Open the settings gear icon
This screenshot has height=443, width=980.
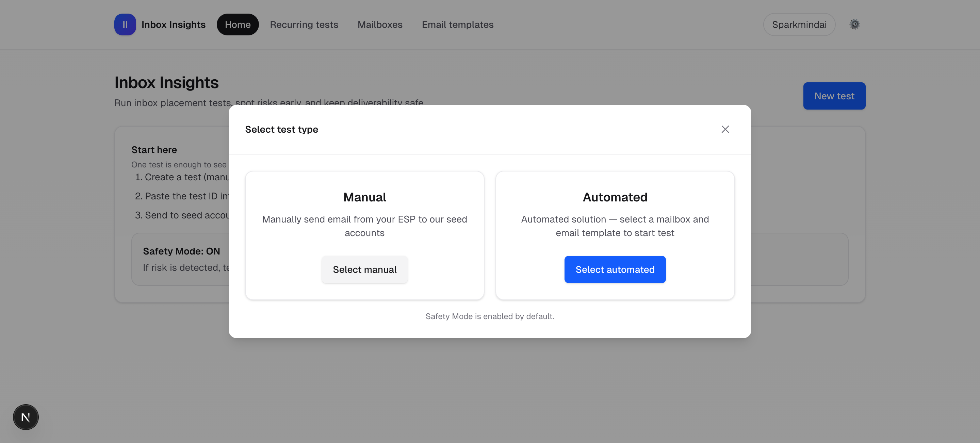pyautogui.click(x=854, y=24)
